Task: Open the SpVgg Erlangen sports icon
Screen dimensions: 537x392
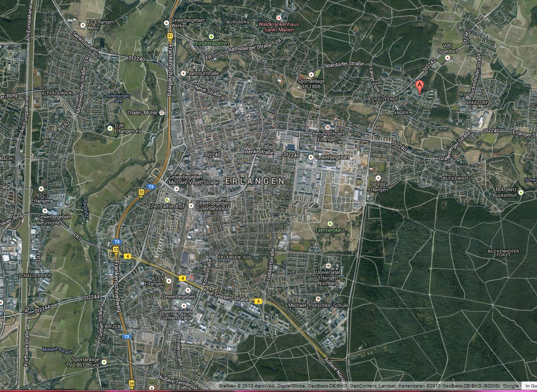Action: (378, 178)
